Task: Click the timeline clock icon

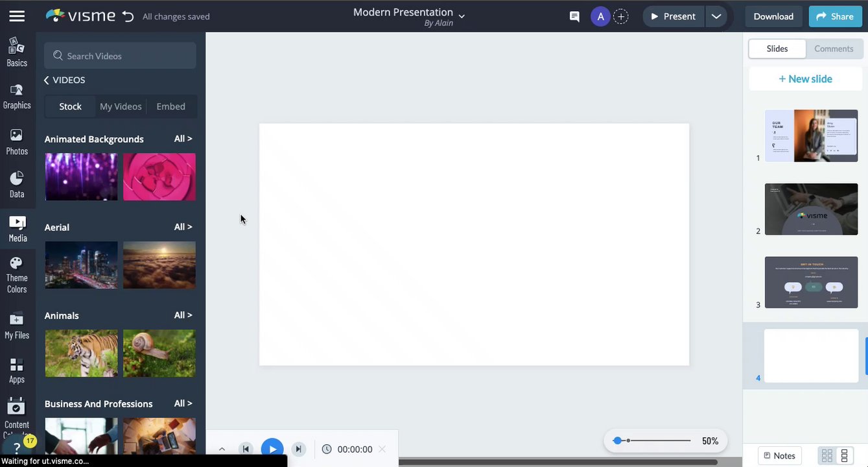Action: point(327,449)
